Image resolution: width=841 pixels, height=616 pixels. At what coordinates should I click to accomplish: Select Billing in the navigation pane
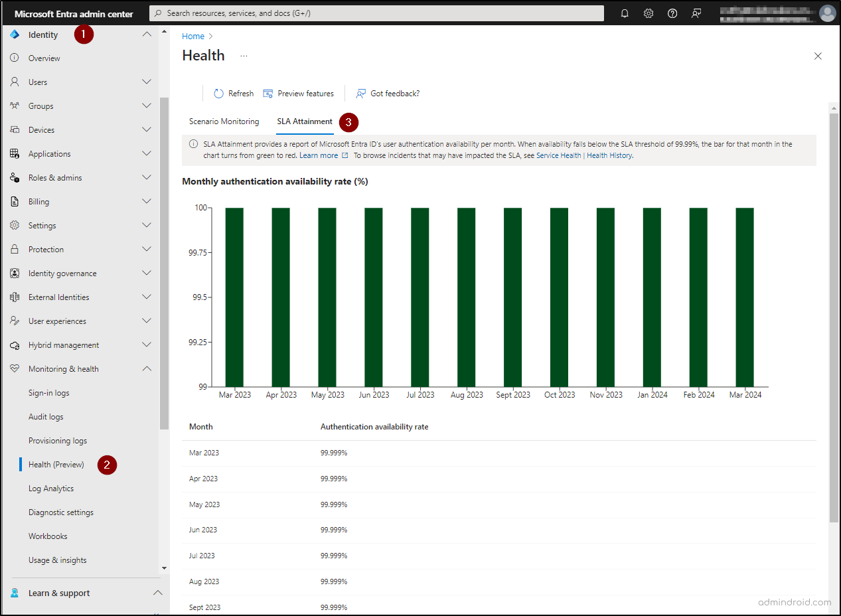[x=38, y=201]
